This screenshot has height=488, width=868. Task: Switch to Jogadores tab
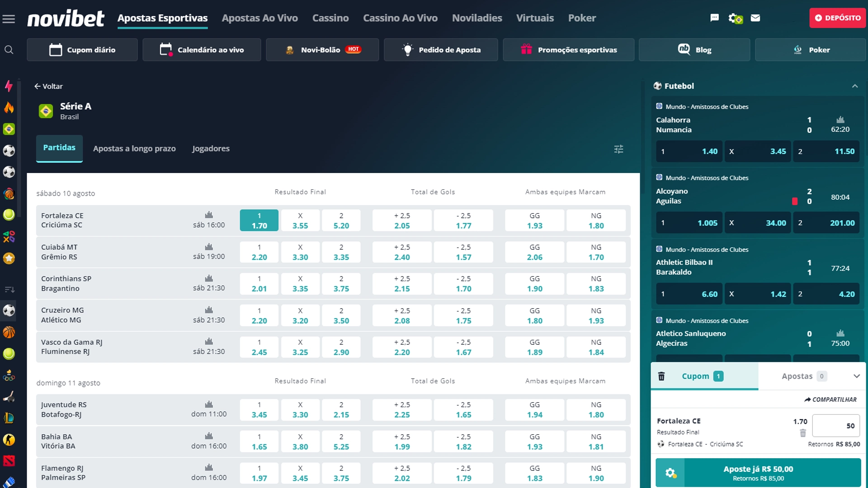point(211,149)
